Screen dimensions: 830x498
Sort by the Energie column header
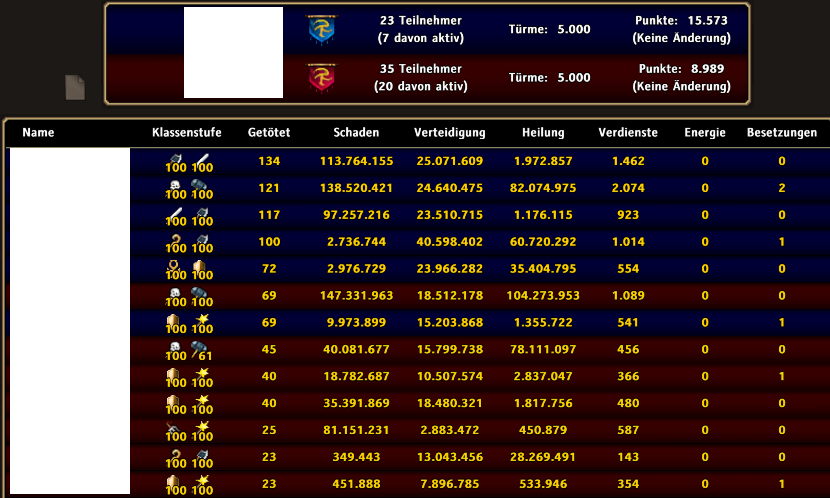[705, 132]
